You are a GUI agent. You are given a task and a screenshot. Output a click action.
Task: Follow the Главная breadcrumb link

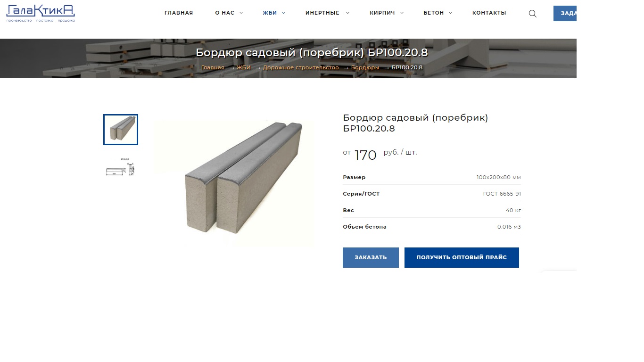point(213,68)
